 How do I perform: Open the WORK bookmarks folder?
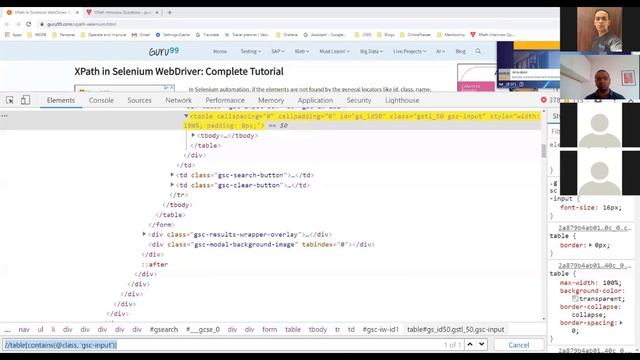[37, 35]
